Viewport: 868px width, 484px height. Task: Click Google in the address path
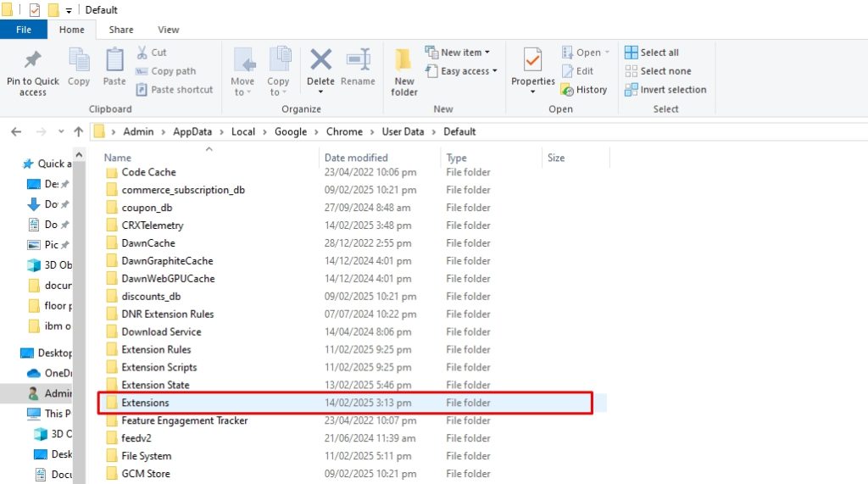coord(291,131)
